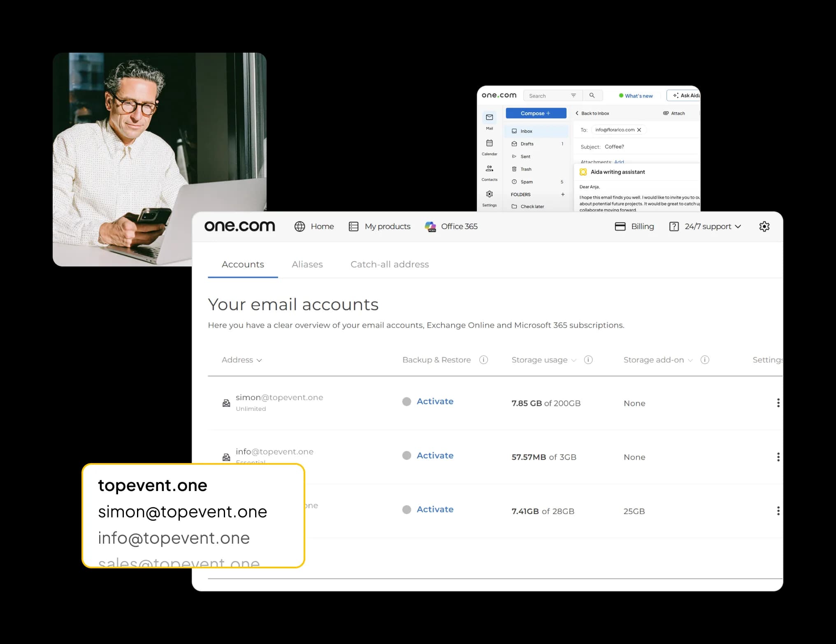This screenshot has height=644, width=836.
Task: Expand the 24/7 support dropdown
Action: (x=738, y=227)
